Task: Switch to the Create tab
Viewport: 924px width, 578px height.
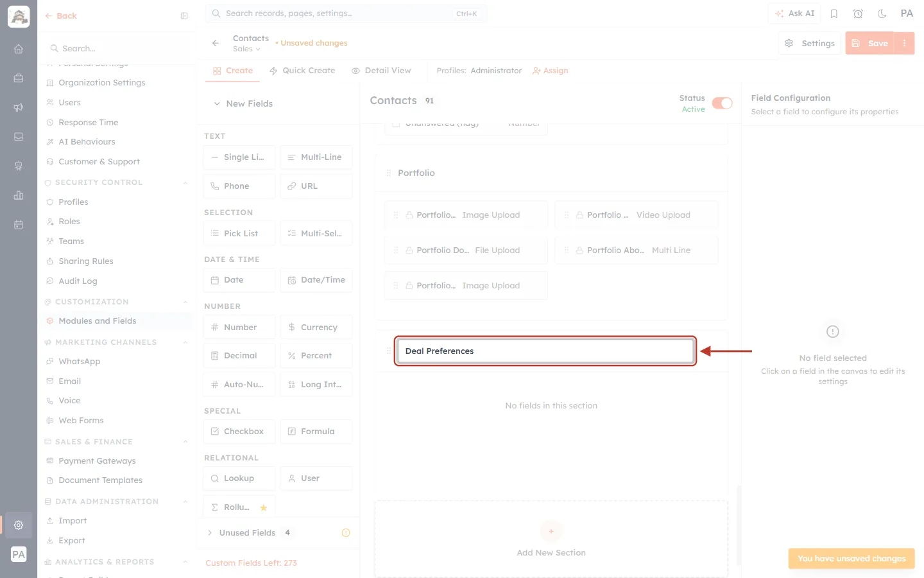Action: (x=233, y=71)
